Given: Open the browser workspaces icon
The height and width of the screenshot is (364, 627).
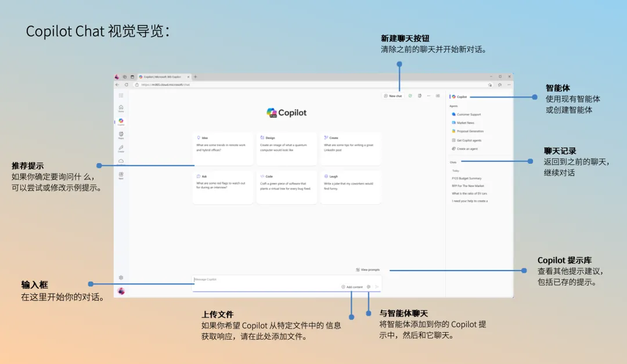Looking at the screenshot, I should [125, 77].
